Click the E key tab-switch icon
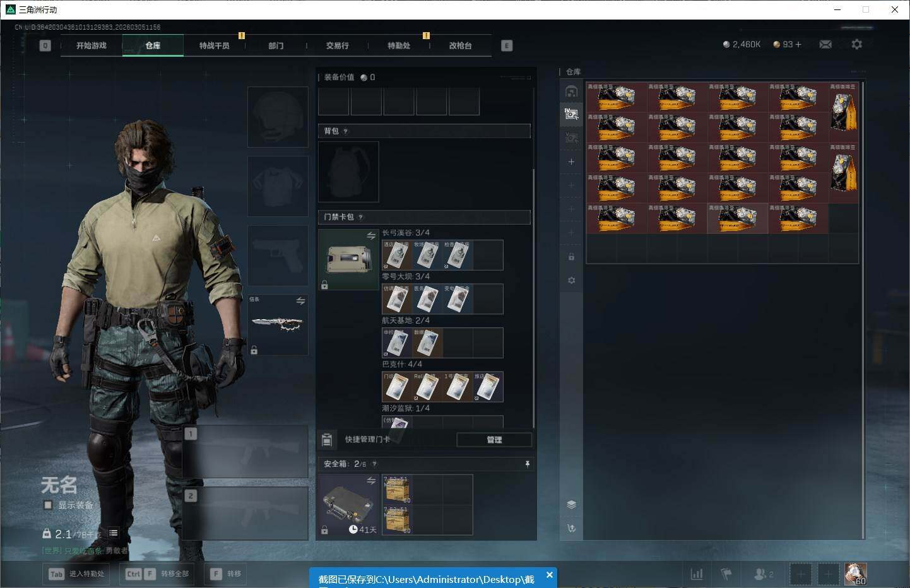The height and width of the screenshot is (588, 910). (507, 45)
